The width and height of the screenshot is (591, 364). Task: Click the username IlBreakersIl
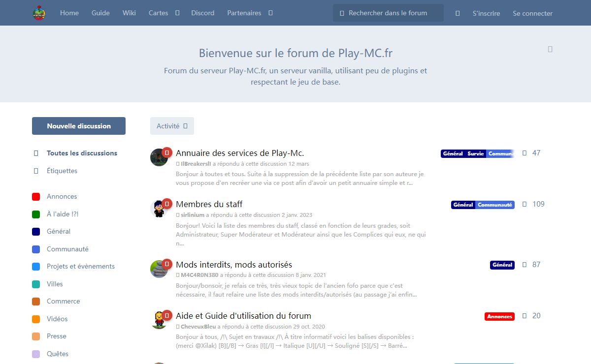196,164
